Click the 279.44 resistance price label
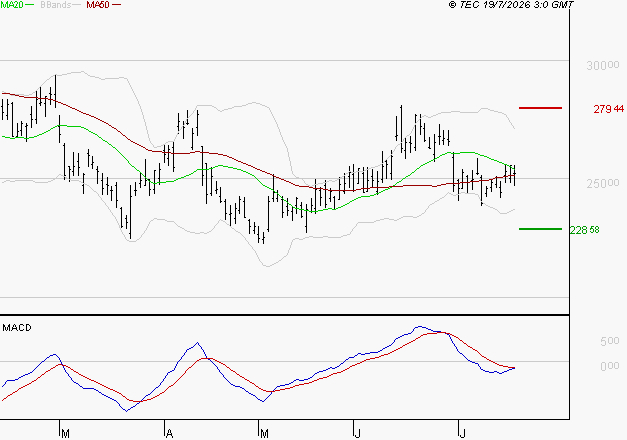The height and width of the screenshot is (440, 627). click(608, 109)
